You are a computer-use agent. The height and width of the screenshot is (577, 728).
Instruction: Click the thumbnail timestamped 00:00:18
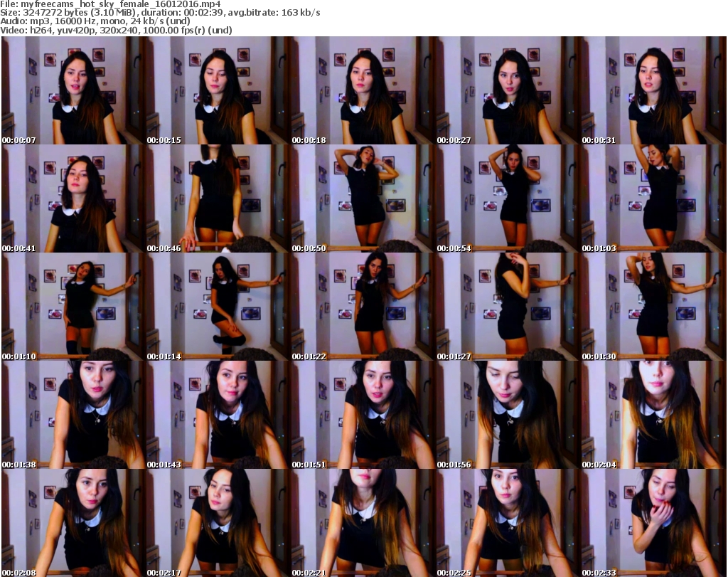click(363, 90)
